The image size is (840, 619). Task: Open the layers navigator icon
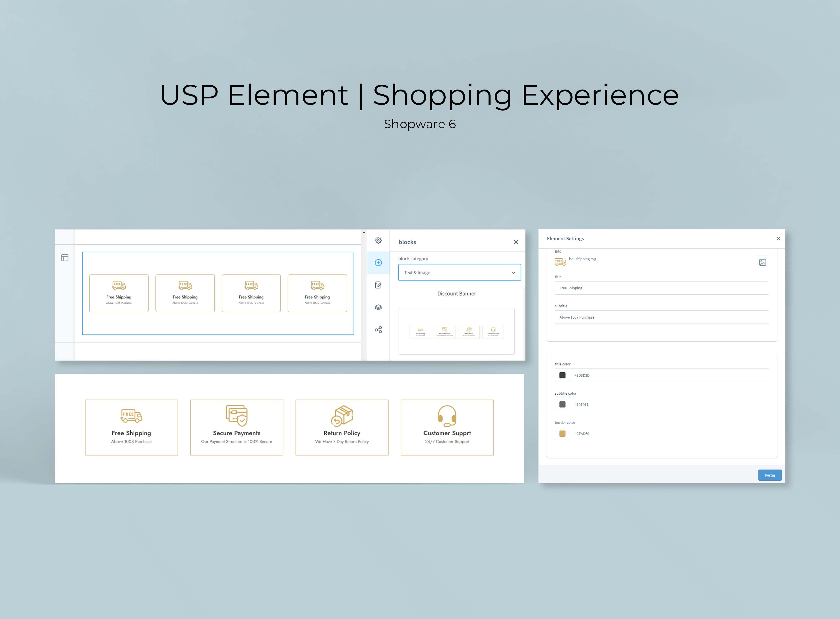coord(378,307)
